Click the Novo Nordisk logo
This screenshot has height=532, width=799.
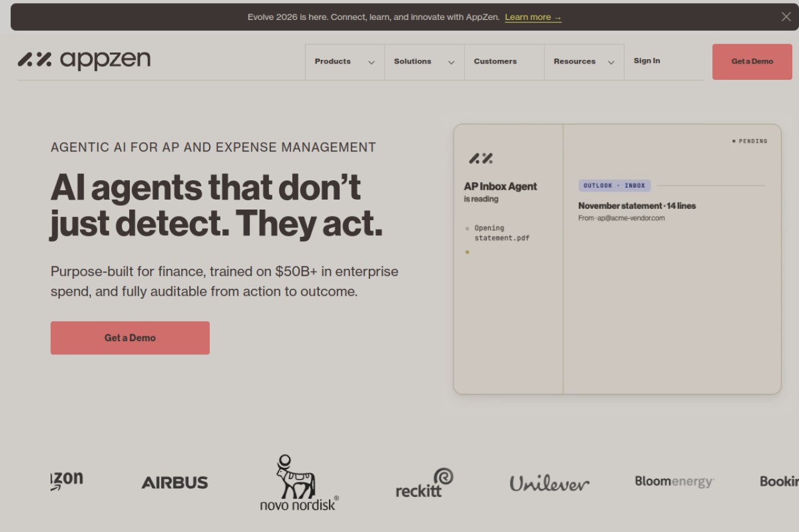(299, 483)
